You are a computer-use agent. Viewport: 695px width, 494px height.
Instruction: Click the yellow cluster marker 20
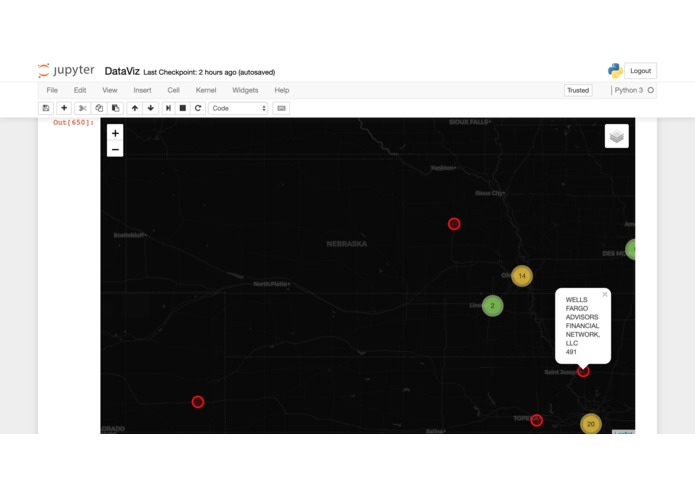(x=591, y=424)
